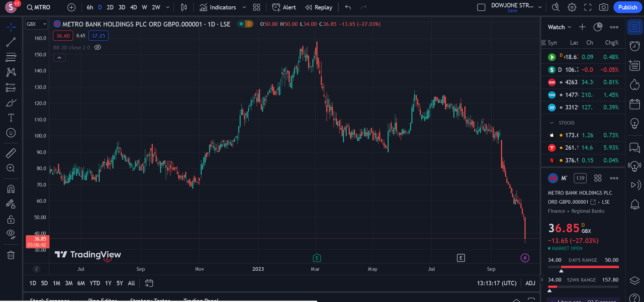Click the latest-news lightning marker
This screenshot has width=644, height=302.
click(525, 258)
